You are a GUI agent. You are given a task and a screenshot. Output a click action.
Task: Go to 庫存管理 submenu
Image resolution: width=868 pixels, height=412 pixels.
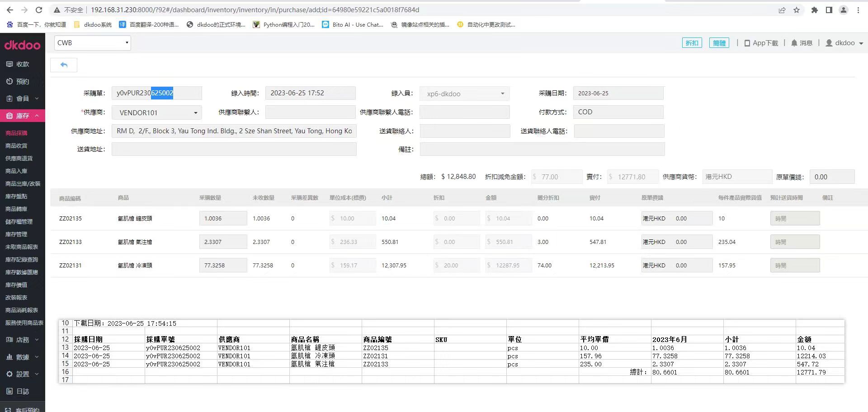(x=17, y=234)
